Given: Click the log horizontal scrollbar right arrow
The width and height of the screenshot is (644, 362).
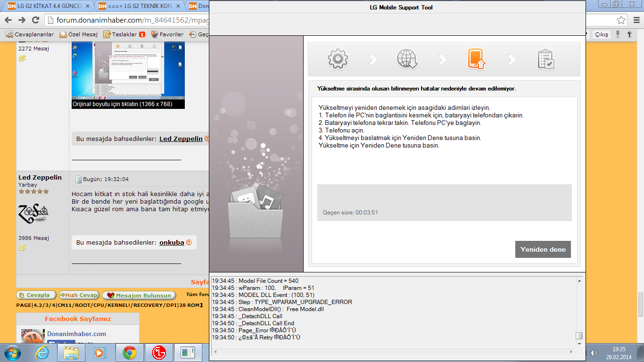Looking at the screenshot, I should click(571, 351).
